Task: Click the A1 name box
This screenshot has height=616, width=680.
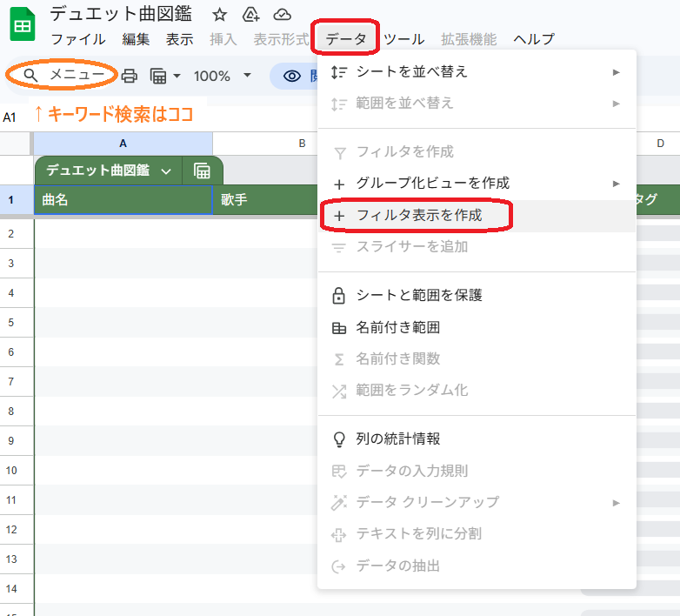Action: pyautogui.click(x=10, y=117)
